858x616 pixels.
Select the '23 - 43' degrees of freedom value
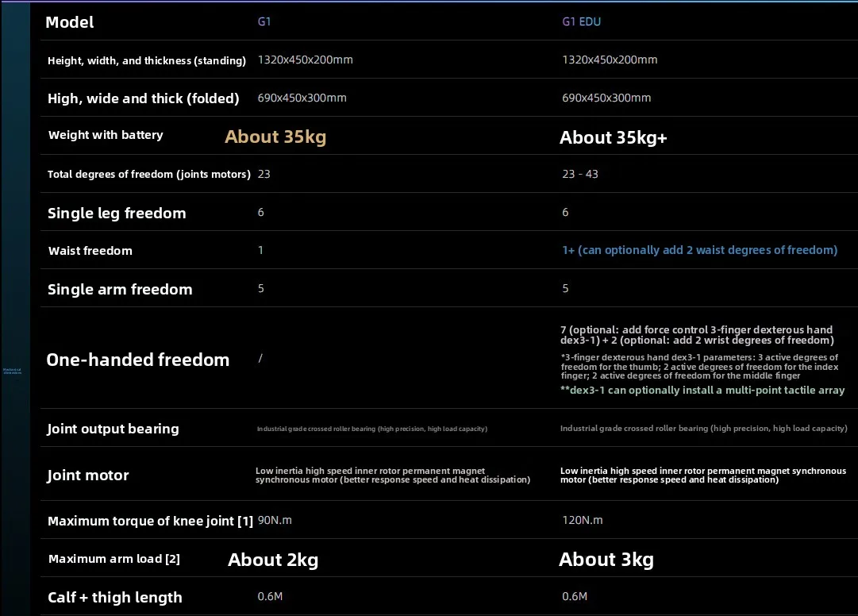coord(580,174)
